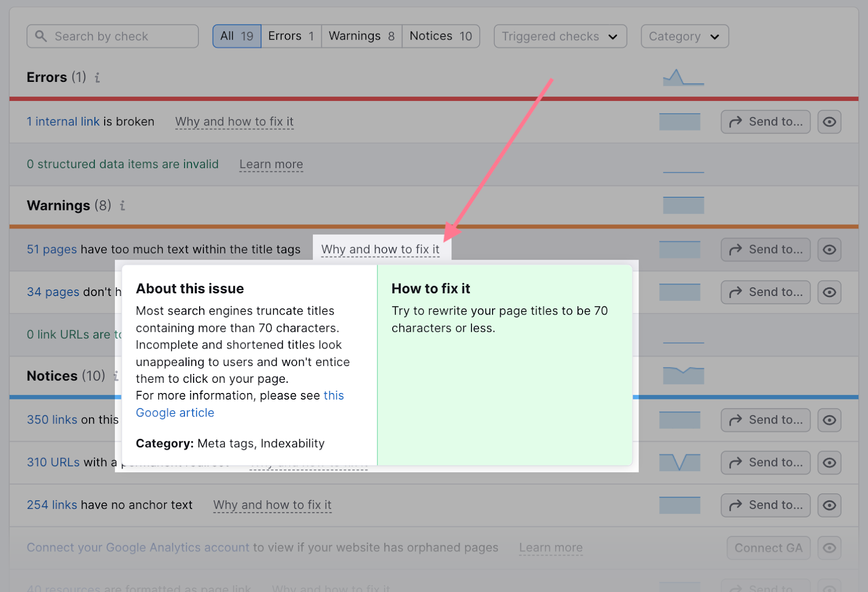Click the info icon next to Errors
Screen dimensions: 868x592
(97, 78)
